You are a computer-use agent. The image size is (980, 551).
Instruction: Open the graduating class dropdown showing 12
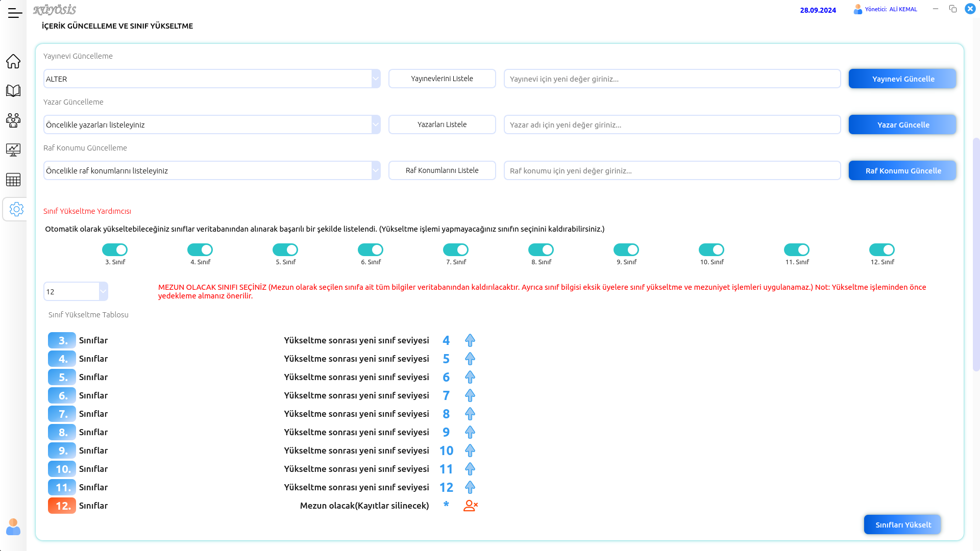[x=103, y=291]
